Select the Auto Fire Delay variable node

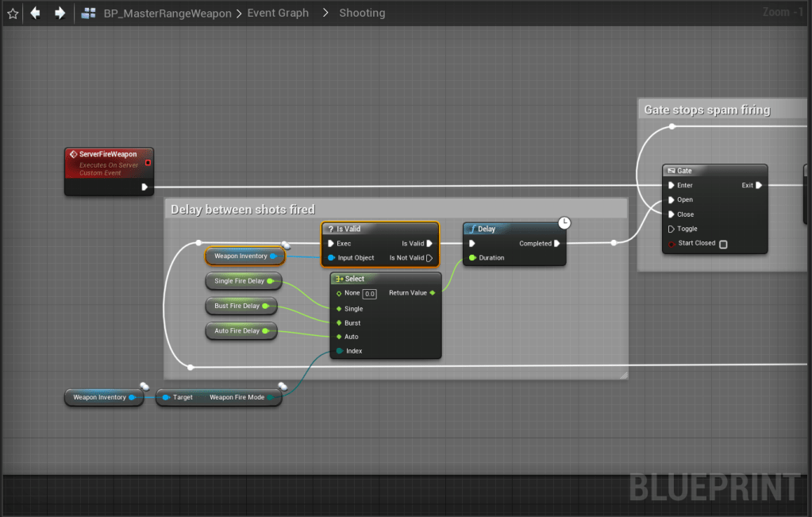click(241, 331)
